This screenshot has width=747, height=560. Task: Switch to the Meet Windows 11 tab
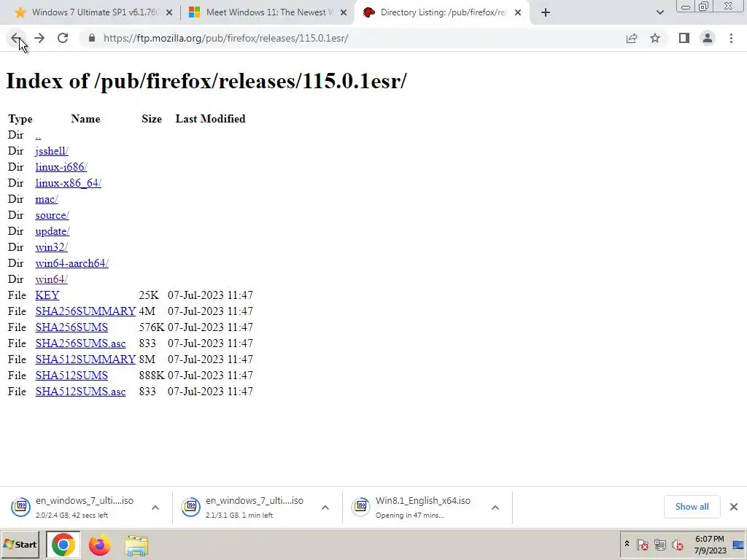point(267,12)
